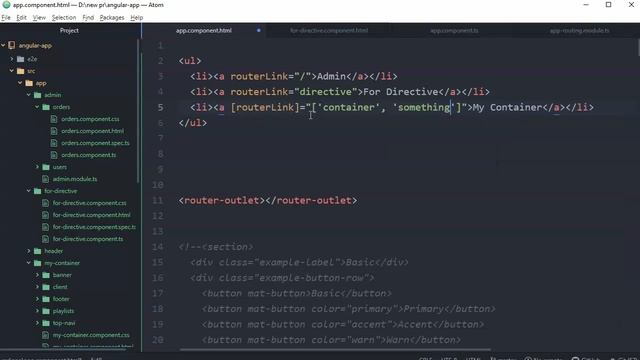Image resolution: width=640 pixels, height=360 pixels.
Task: Collapse the app folder chevron
Action: [x=20, y=83]
